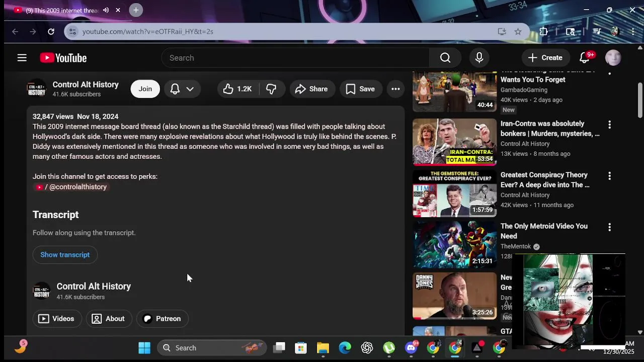
Task: Bookmark this page with the star
Action: coord(518,32)
